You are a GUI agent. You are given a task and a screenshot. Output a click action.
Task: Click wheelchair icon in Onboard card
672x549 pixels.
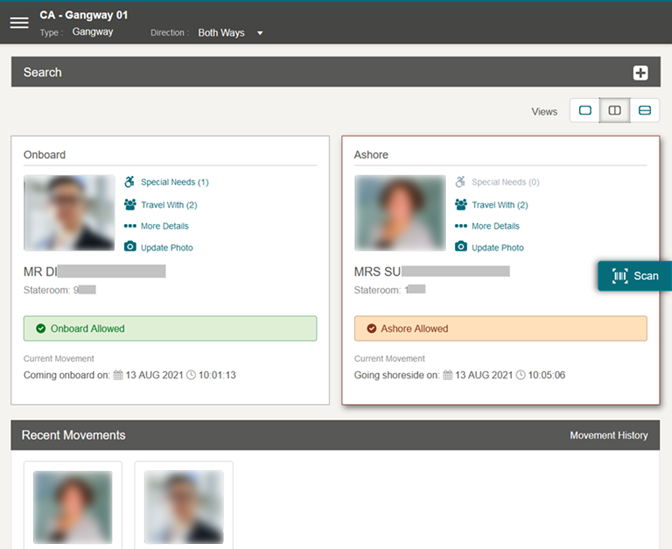tap(129, 182)
